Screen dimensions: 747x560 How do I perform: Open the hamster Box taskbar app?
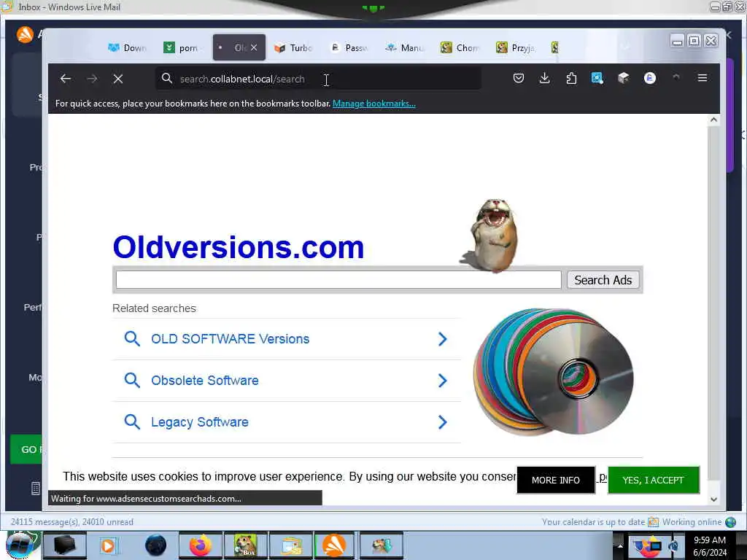pos(245,545)
